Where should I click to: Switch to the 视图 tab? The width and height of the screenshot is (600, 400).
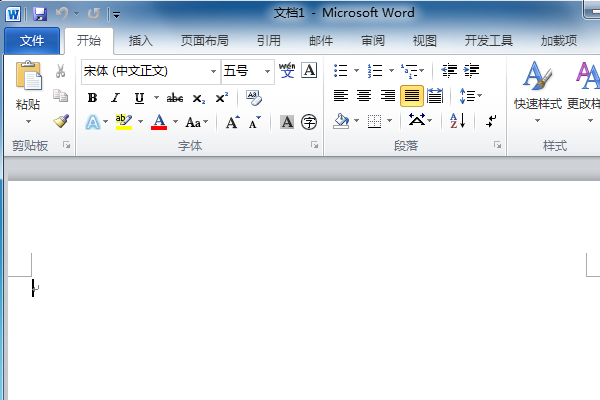(424, 41)
